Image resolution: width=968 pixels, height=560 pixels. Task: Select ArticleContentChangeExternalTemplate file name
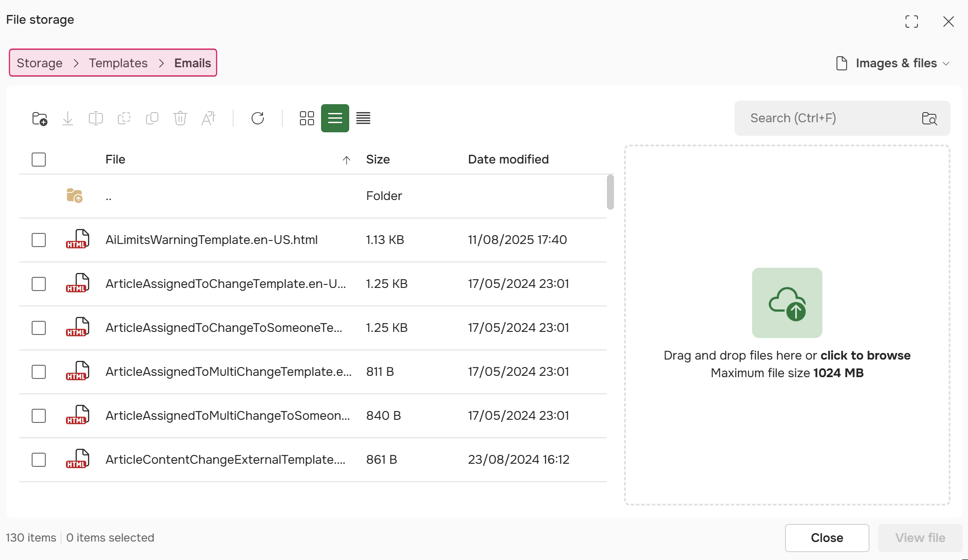(x=226, y=459)
